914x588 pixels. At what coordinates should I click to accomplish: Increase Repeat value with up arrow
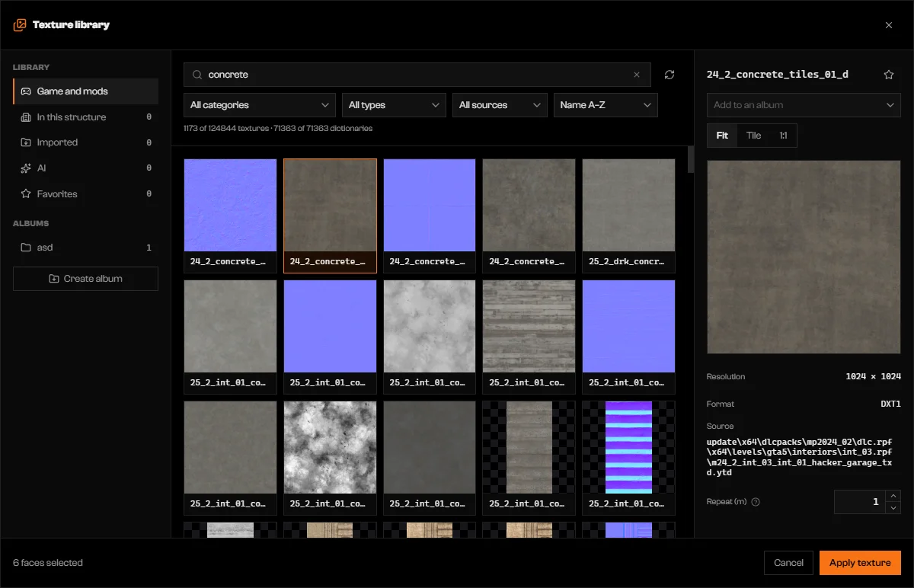click(893, 496)
